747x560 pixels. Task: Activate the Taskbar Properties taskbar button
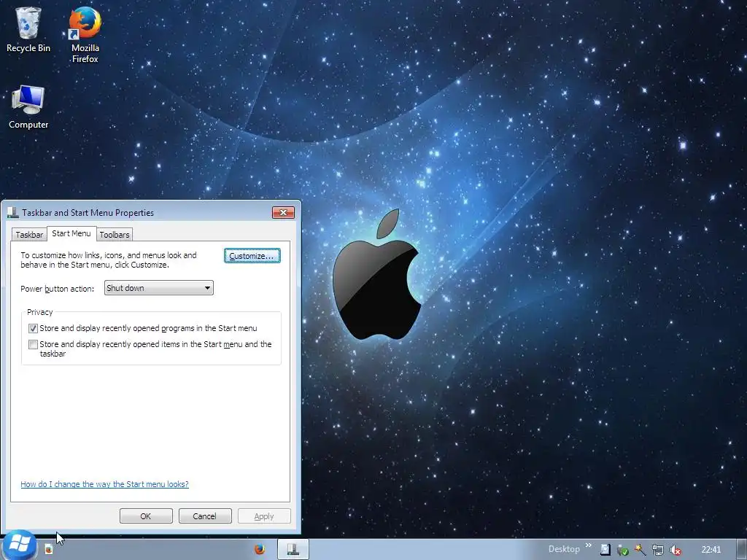coord(293,550)
